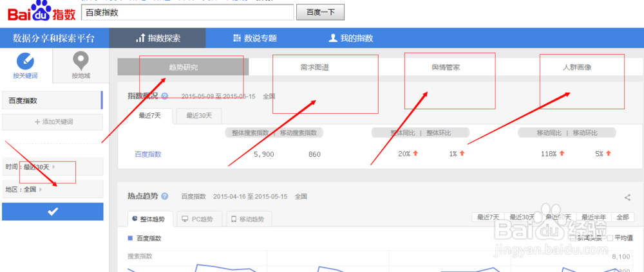
Task: Click the 数据分享和探索平台 title
Action: [54, 39]
